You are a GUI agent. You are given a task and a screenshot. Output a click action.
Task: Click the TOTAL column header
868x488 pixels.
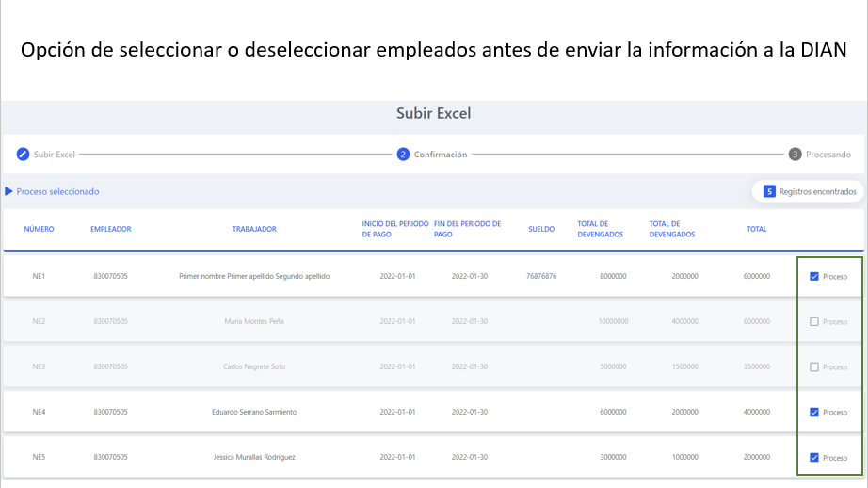(x=757, y=229)
